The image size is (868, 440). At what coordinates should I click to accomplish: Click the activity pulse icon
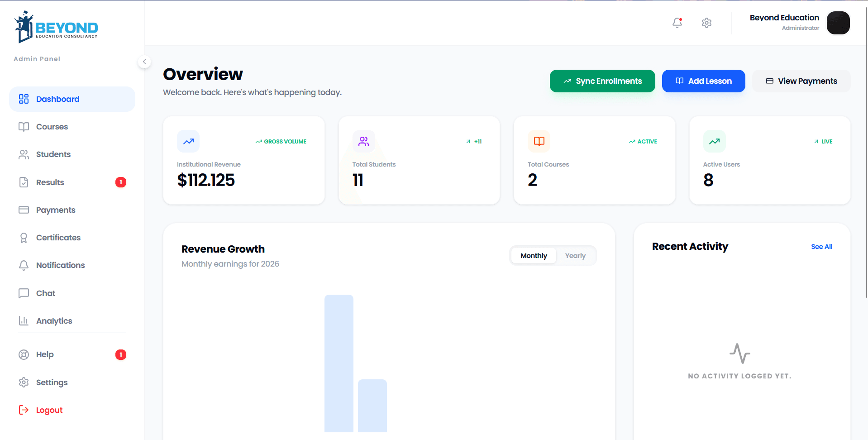pos(740,354)
